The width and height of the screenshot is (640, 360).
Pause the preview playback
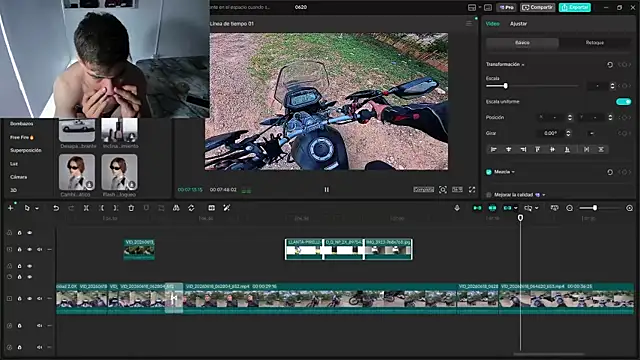coord(327,189)
